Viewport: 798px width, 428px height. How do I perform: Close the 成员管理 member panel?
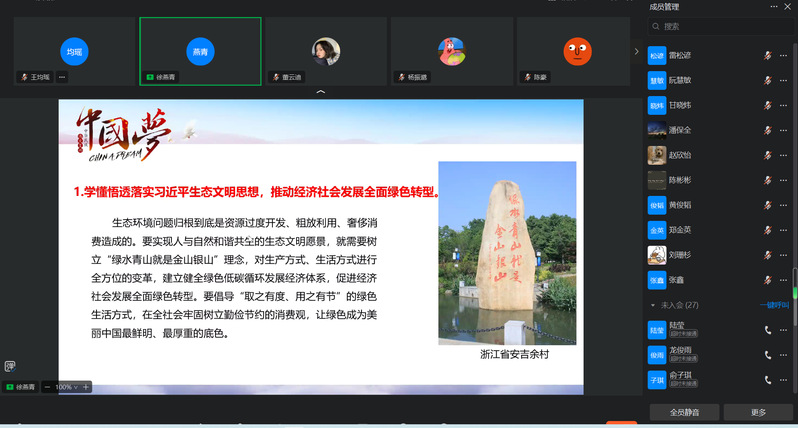tap(785, 6)
